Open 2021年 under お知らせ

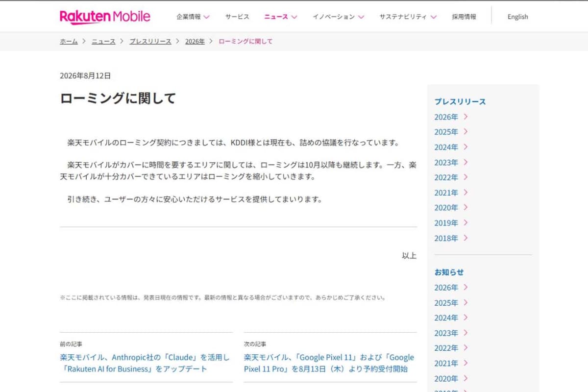(451, 364)
